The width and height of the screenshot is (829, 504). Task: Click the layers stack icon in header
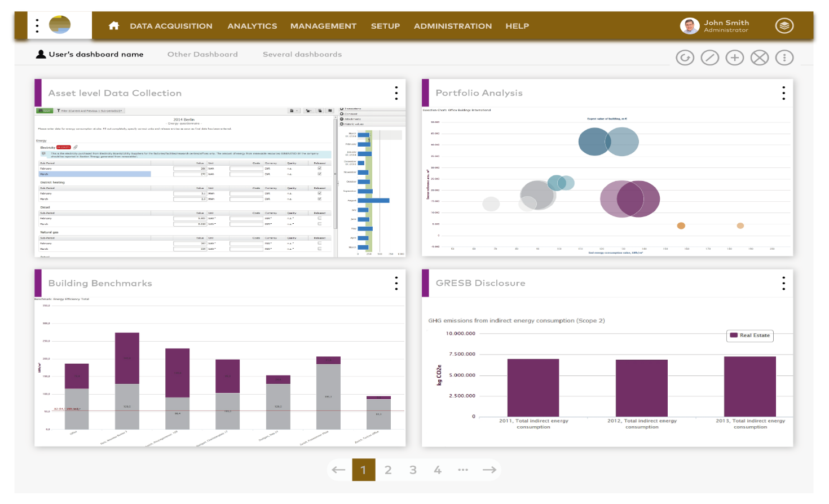point(784,26)
